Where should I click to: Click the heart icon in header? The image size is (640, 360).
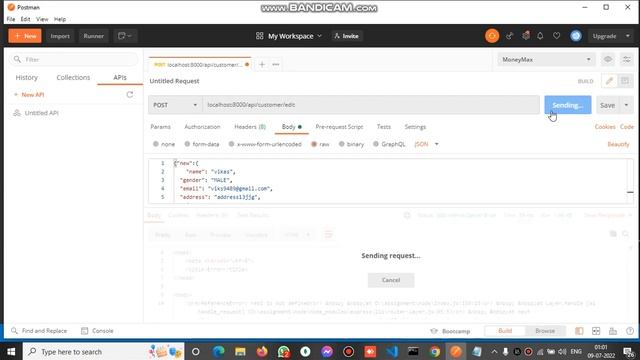tap(556, 36)
